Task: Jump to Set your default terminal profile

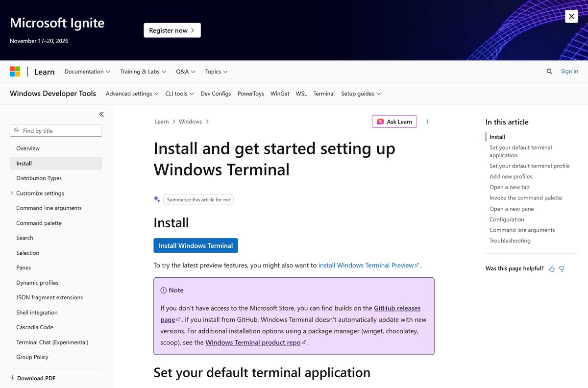Action: 530,166
